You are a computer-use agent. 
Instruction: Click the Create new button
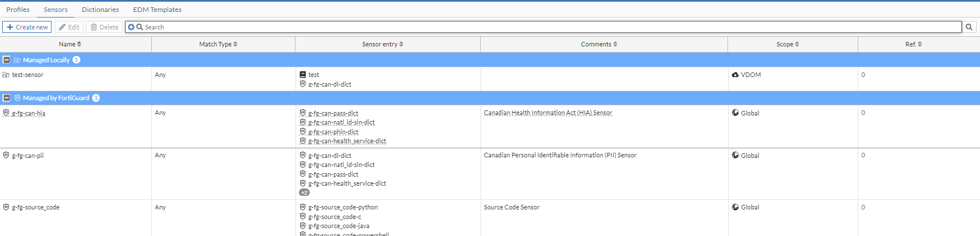[27, 27]
